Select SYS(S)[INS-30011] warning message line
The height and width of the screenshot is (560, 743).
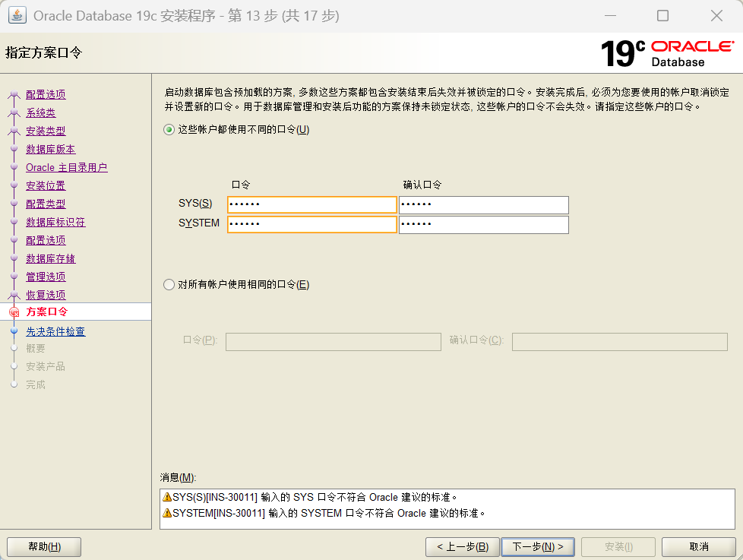[310, 497]
